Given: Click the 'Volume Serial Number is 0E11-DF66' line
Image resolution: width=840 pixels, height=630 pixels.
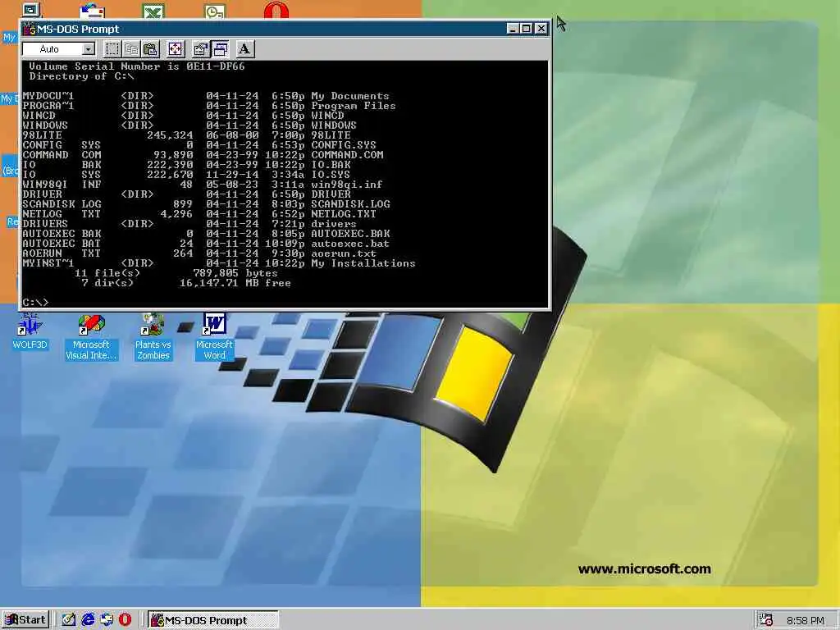Looking at the screenshot, I should [x=137, y=66].
